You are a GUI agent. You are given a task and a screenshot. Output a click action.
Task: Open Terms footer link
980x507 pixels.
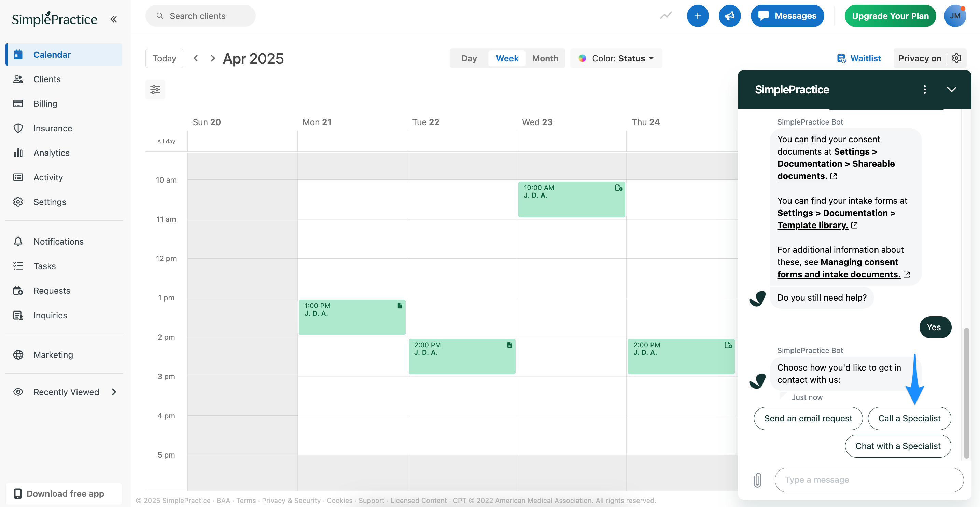[246, 500]
